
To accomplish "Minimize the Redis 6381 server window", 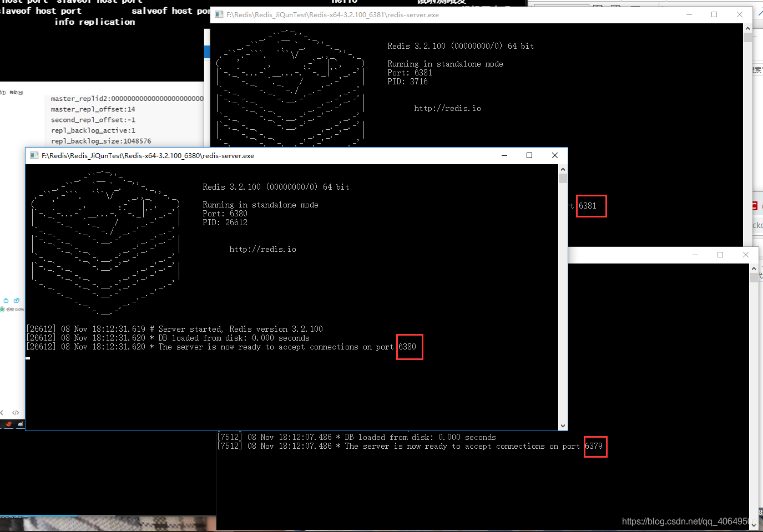I will point(689,14).
